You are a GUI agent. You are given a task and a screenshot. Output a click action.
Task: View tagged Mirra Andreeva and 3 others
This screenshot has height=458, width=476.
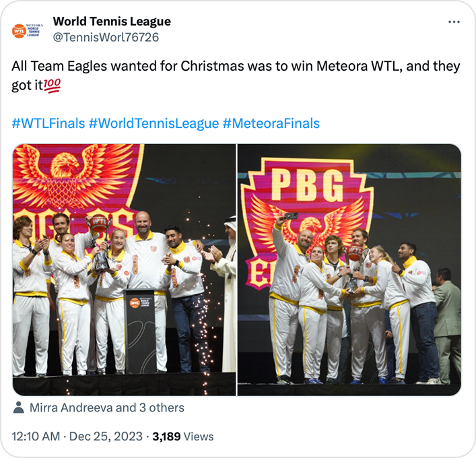pyautogui.click(x=107, y=407)
